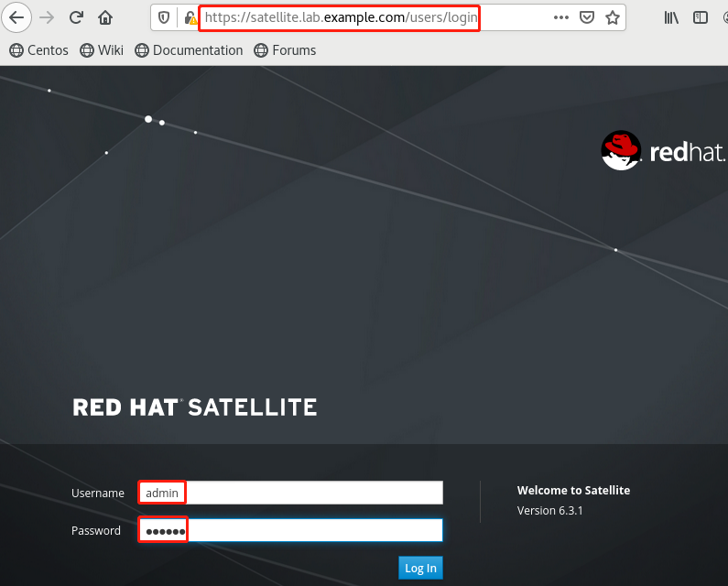Click the forward navigation arrow
The height and width of the screenshot is (586, 728).
click(x=47, y=17)
